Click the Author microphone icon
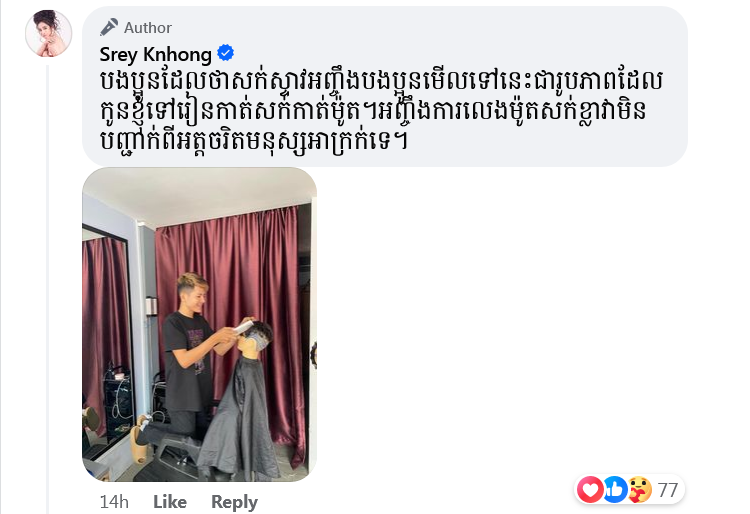Viewport: 750px width, 514px height. point(109,27)
